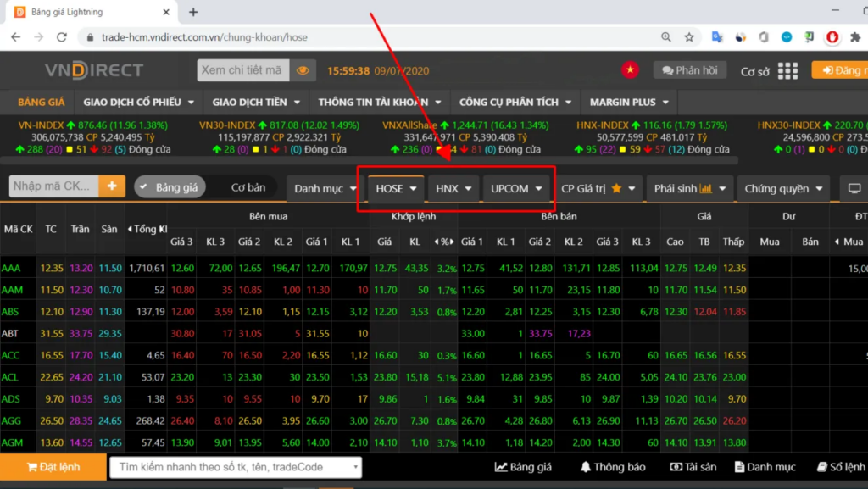
Task: Click the monitor display icon in the filter bar
Action: point(854,188)
